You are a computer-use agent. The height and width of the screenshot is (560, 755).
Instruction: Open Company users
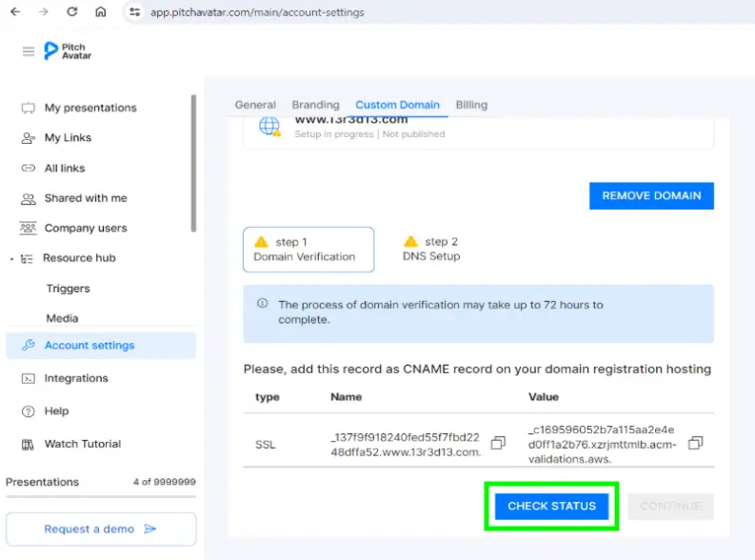[86, 228]
